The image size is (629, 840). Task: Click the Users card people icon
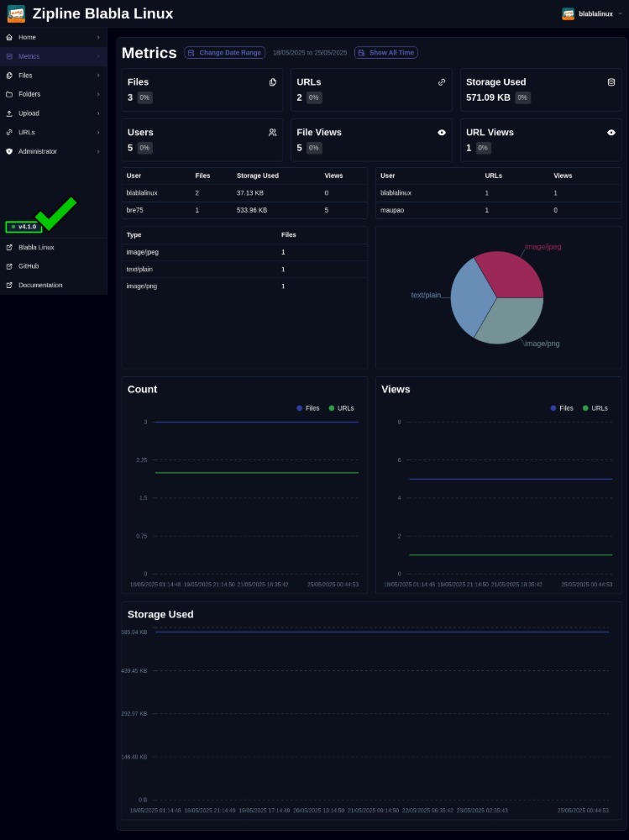tap(273, 133)
